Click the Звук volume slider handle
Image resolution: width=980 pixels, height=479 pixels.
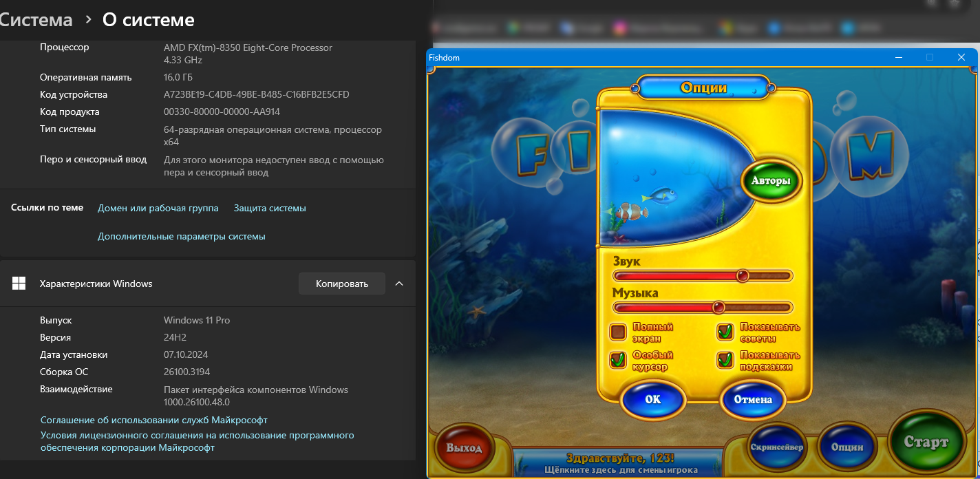[x=743, y=276]
